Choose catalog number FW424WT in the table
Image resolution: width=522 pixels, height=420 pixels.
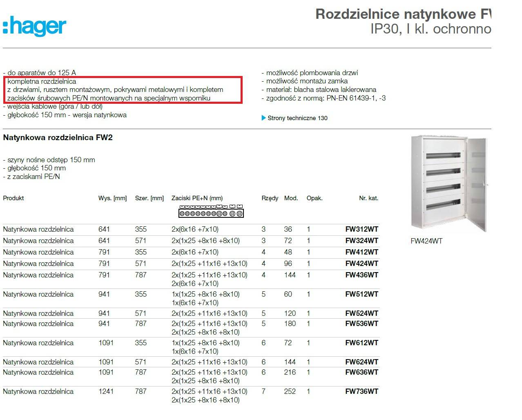[361, 264]
